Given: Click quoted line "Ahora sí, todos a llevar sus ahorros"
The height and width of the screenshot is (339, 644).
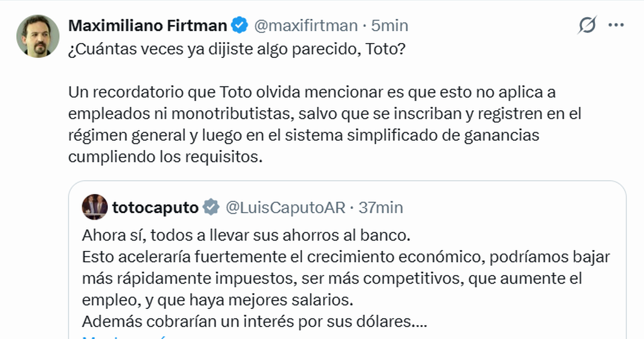Looking at the screenshot, I should [246, 236].
